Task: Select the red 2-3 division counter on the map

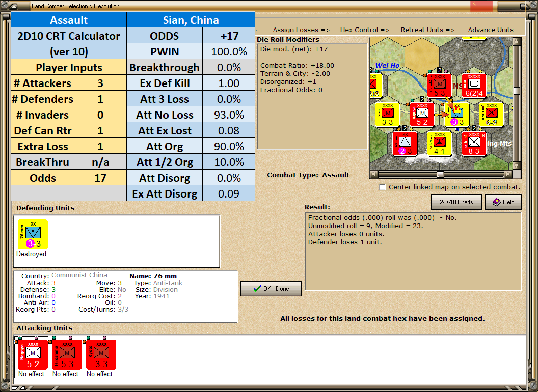Action: [x=405, y=144]
